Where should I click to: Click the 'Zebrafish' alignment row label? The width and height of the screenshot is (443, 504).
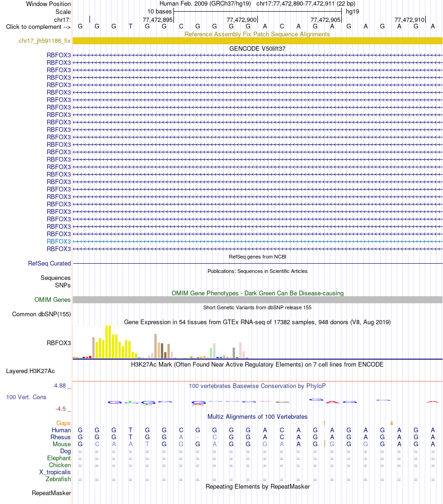tap(58, 479)
